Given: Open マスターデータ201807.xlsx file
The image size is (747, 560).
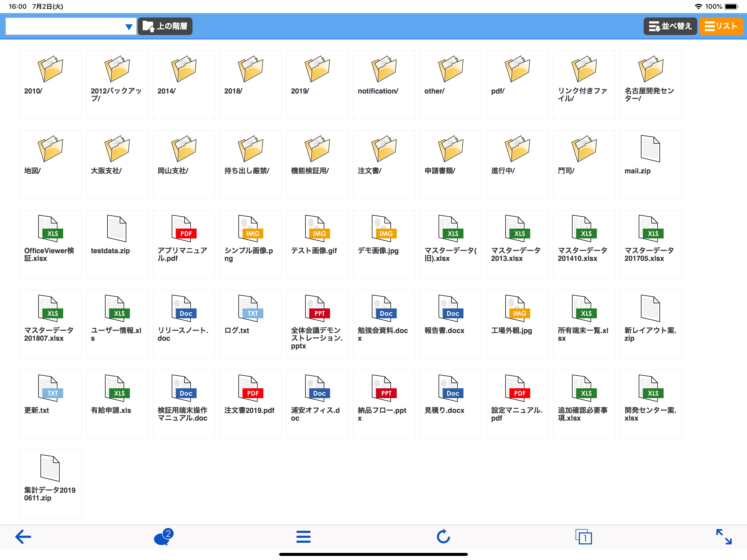Looking at the screenshot, I should [50, 324].
